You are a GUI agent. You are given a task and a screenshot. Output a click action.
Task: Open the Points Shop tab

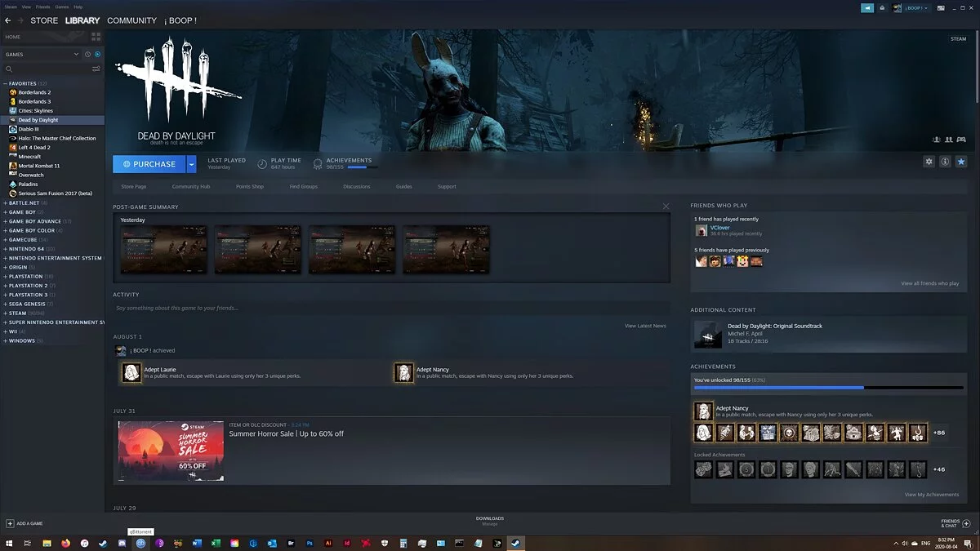[250, 186]
